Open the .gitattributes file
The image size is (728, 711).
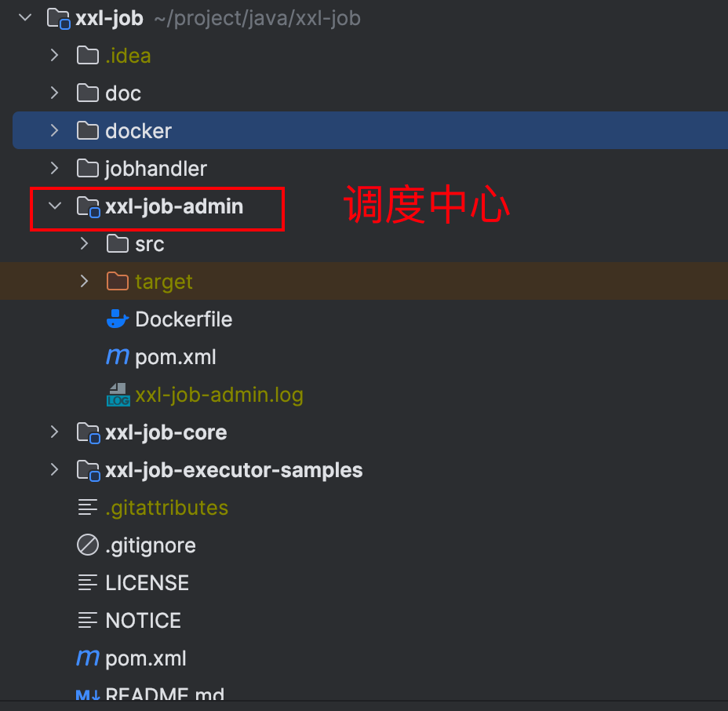pos(166,507)
